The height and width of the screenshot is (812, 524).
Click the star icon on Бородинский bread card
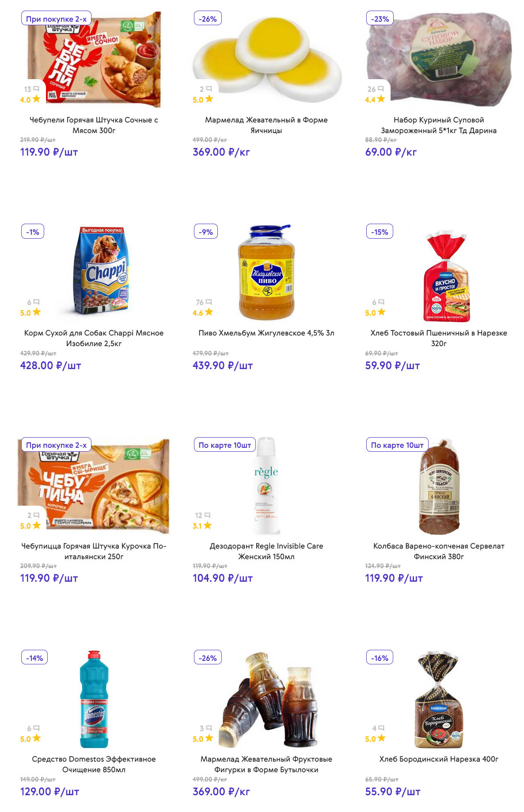click(x=381, y=738)
